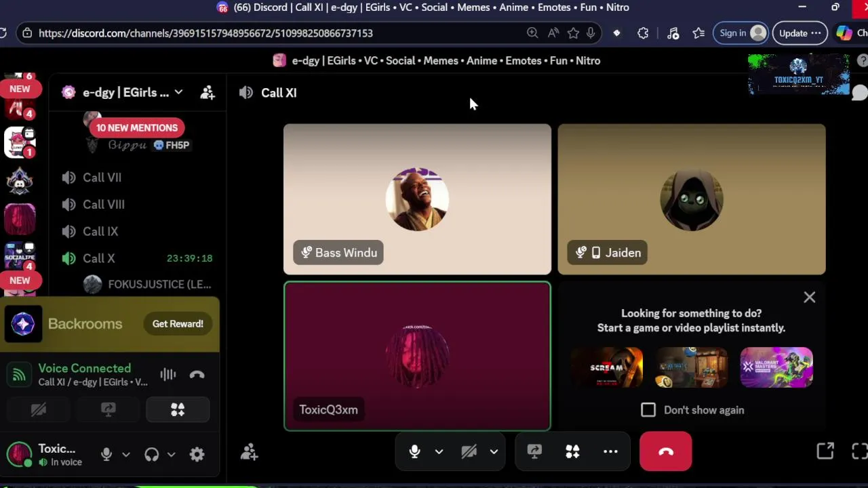Image resolution: width=868 pixels, height=488 pixels.
Task: Deafen with headphones icon in user panel
Action: coord(151,455)
